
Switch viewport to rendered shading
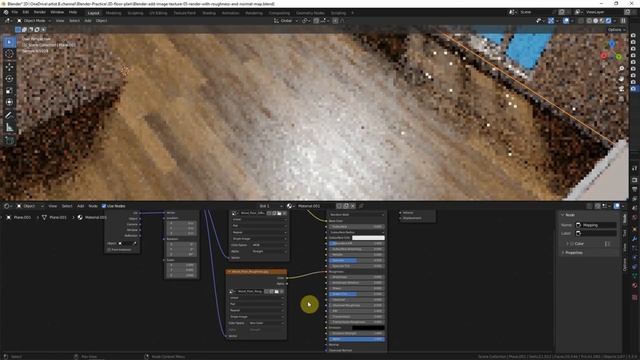click(609, 20)
